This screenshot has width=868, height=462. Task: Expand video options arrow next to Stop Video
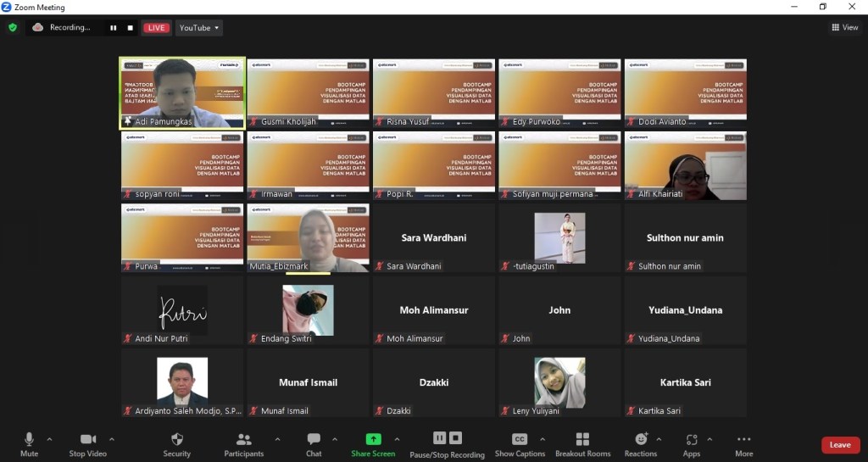pos(112,439)
